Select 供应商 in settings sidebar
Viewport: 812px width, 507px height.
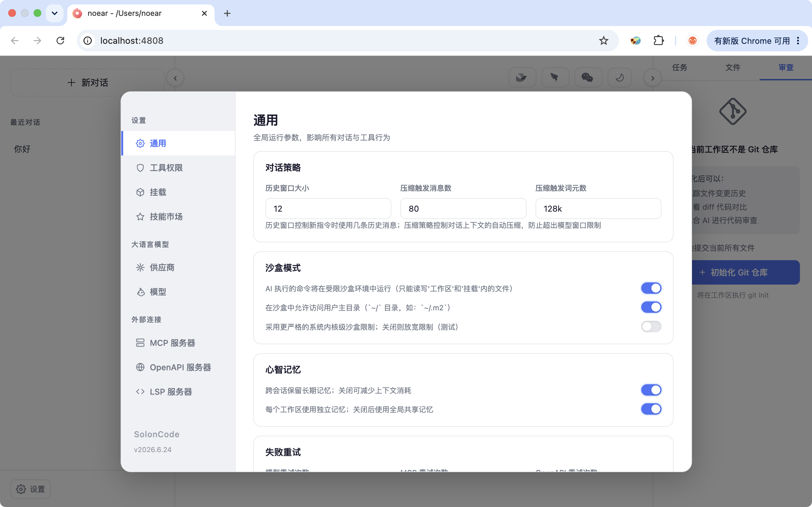tap(178, 267)
